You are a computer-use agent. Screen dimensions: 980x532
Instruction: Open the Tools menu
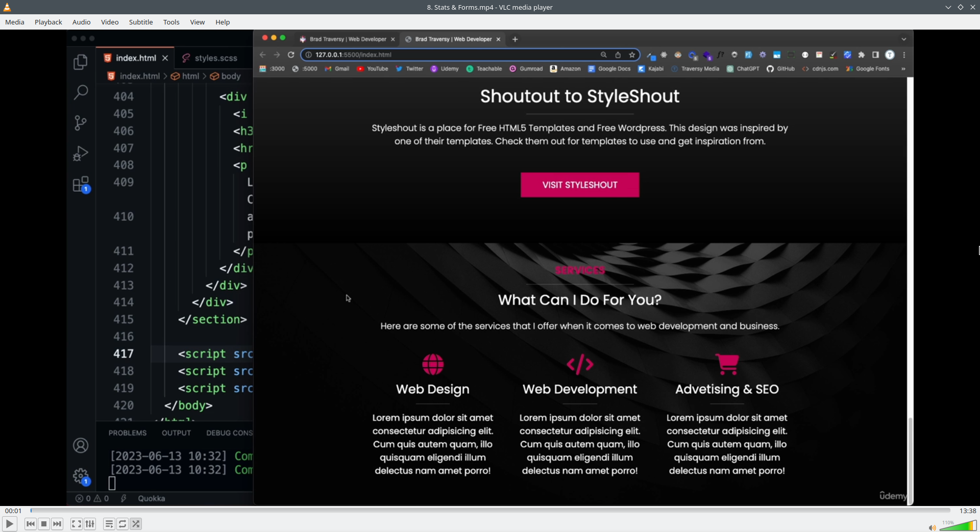pos(171,22)
